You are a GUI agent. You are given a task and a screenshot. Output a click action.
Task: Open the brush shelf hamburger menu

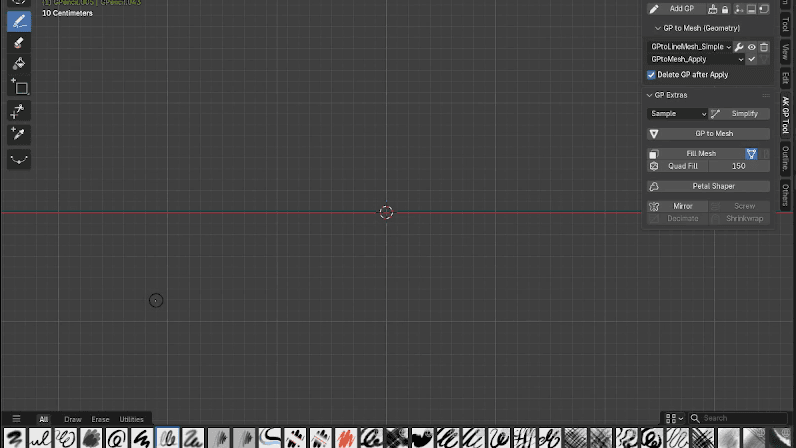(16, 419)
